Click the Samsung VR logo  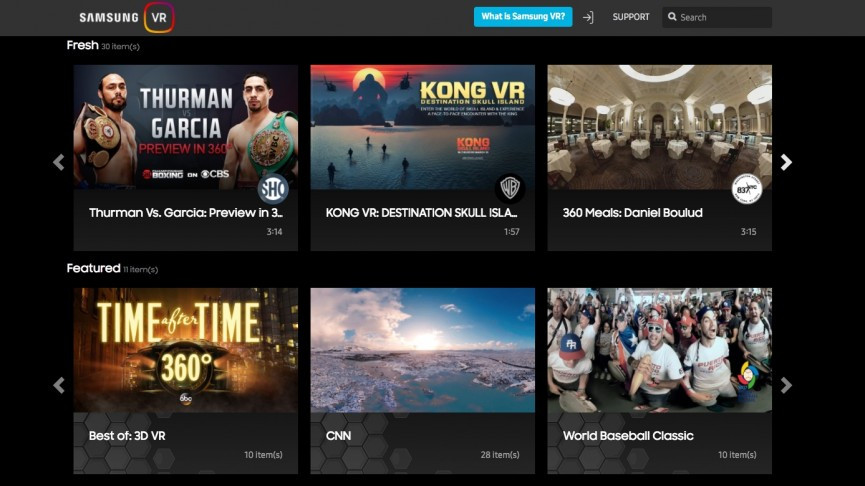tap(126, 17)
